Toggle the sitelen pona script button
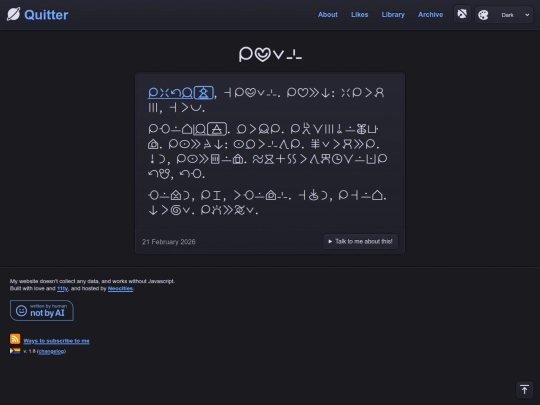This screenshot has width=540, height=405. pos(462,14)
